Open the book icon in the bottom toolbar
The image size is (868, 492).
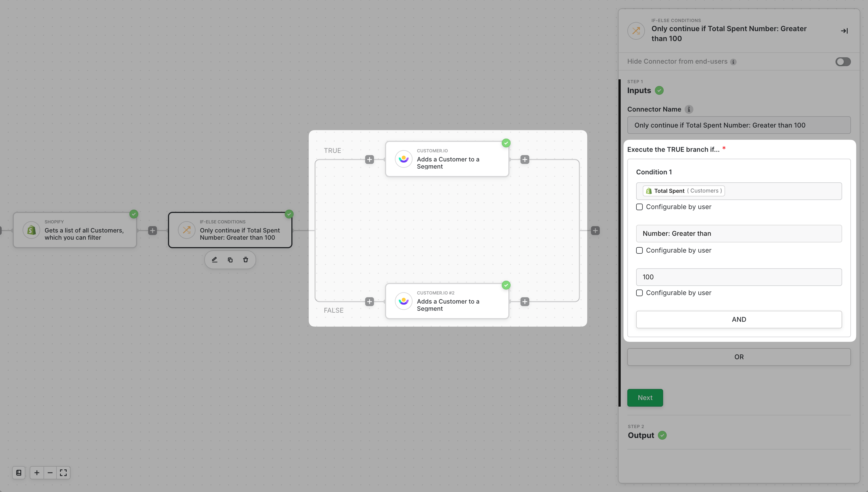click(19, 472)
